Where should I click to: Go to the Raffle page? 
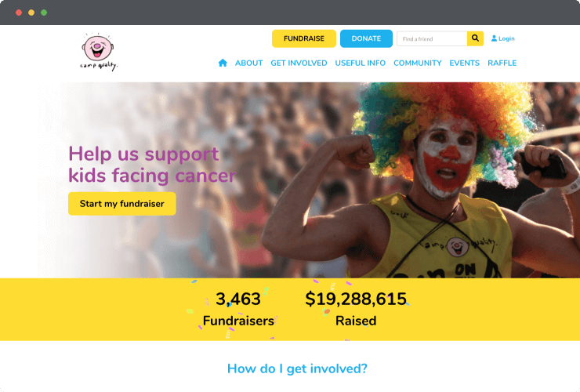pyautogui.click(x=502, y=63)
